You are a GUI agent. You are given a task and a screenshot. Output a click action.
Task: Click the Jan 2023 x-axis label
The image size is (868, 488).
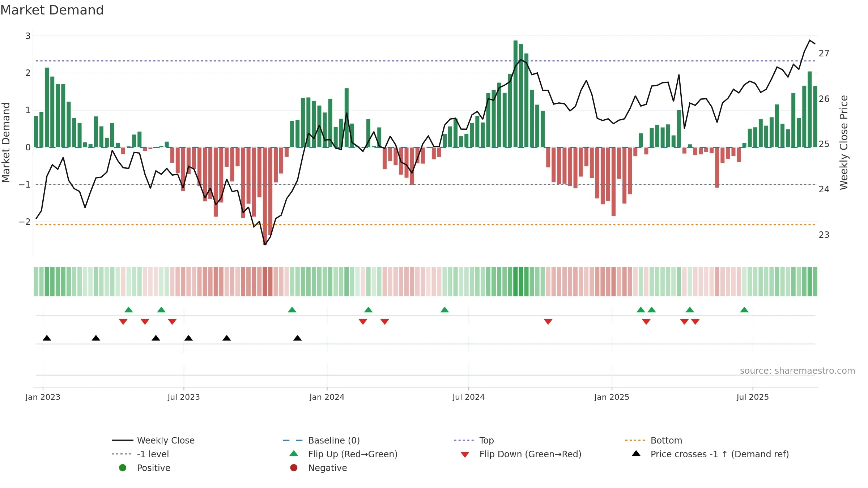[x=43, y=397]
